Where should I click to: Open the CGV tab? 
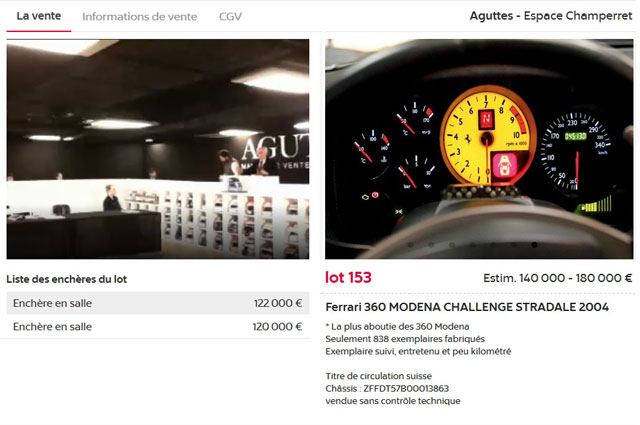(230, 17)
